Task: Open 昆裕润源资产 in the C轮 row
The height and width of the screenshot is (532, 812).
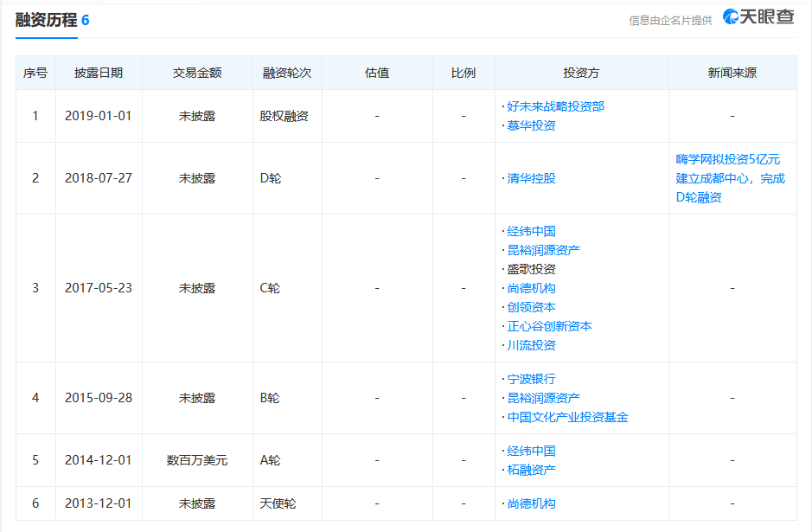Action: click(x=543, y=250)
